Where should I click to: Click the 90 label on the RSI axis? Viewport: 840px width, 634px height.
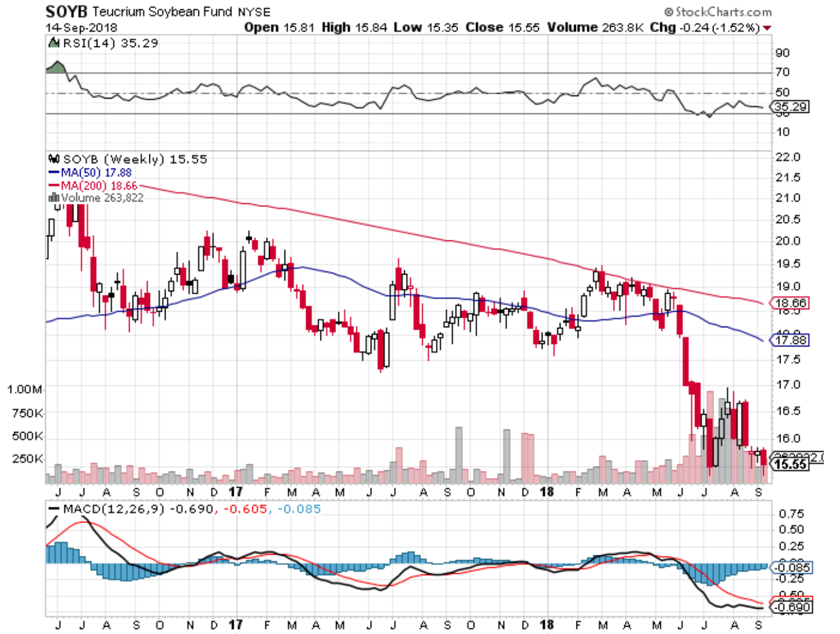[x=782, y=53]
